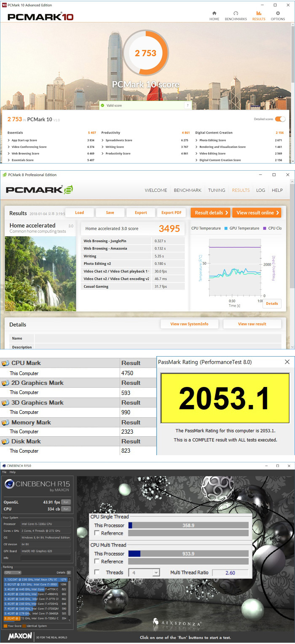Check Reference under CPU Multi Thread
The image size is (295, 644).
click(x=97, y=561)
